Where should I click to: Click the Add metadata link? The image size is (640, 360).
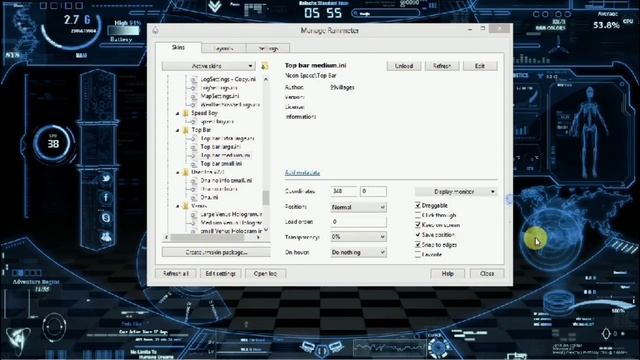[x=302, y=173]
